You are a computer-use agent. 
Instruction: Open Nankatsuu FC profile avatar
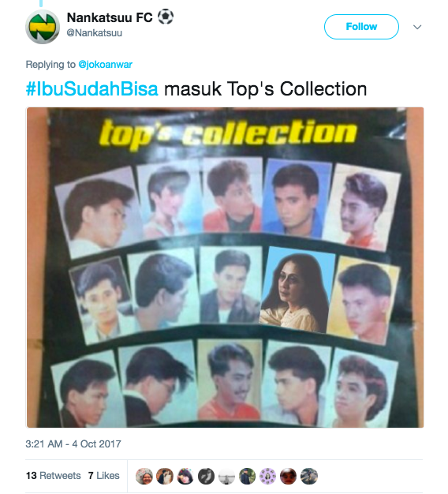coord(43,27)
